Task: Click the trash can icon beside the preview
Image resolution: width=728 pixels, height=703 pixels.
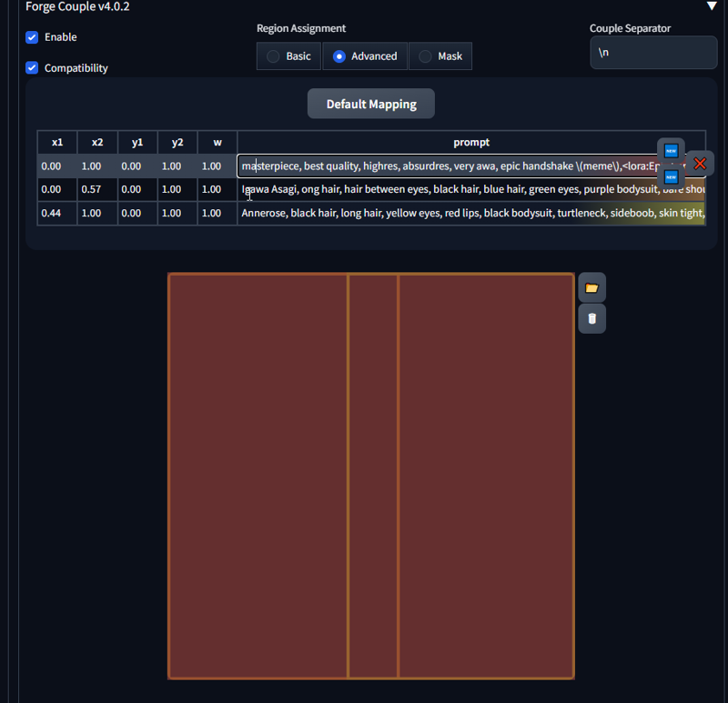Action: click(591, 318)
